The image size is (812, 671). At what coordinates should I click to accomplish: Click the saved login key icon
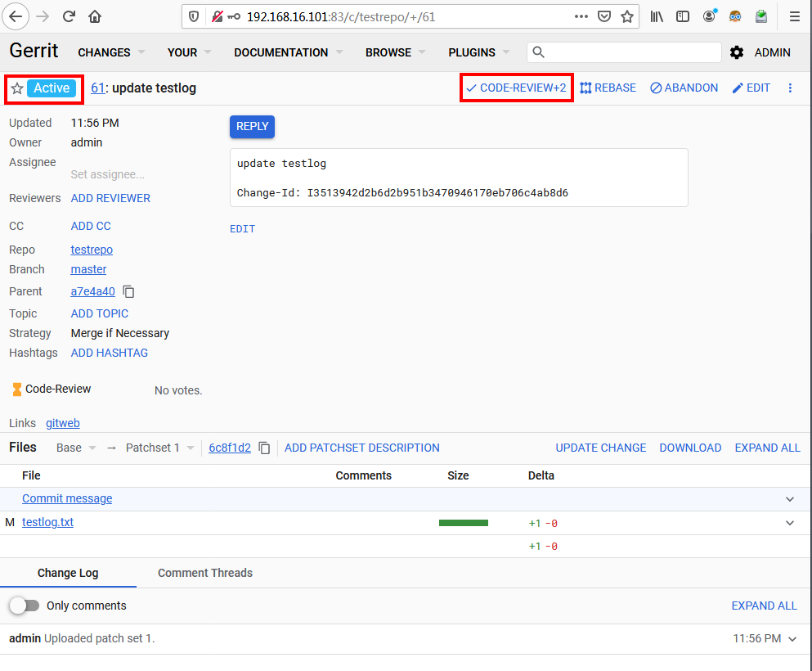tap(234, 16)
